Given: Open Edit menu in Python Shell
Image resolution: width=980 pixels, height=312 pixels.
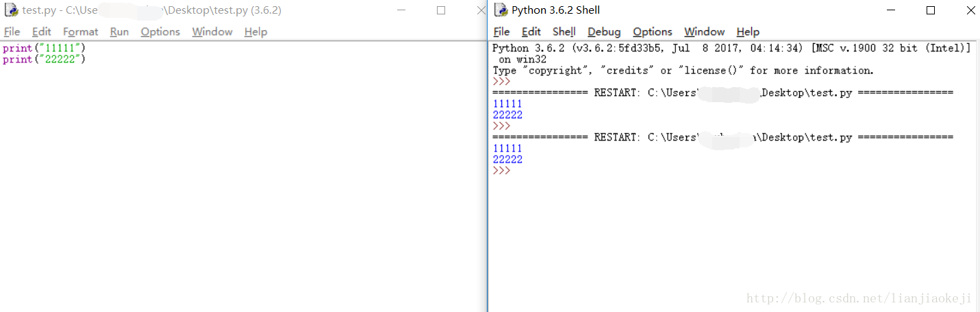Looking at the screenshot, I should pyautogui.click(x=531, y=32).
